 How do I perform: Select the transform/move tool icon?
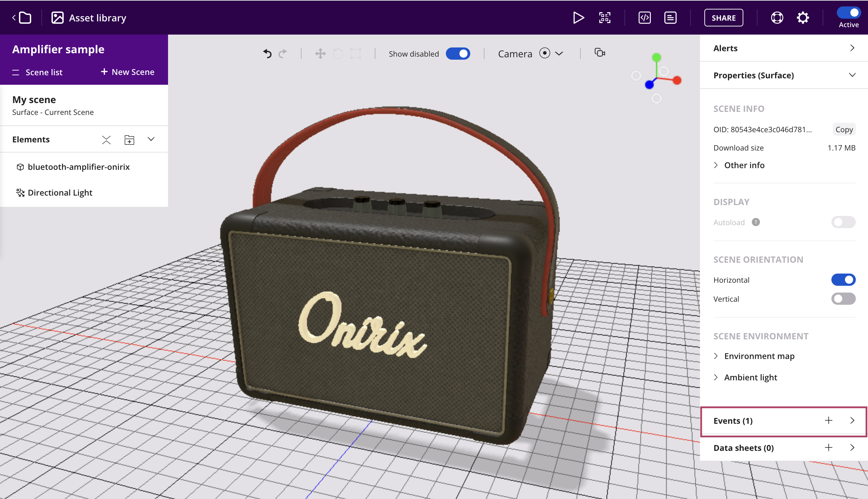pos(320,54)
